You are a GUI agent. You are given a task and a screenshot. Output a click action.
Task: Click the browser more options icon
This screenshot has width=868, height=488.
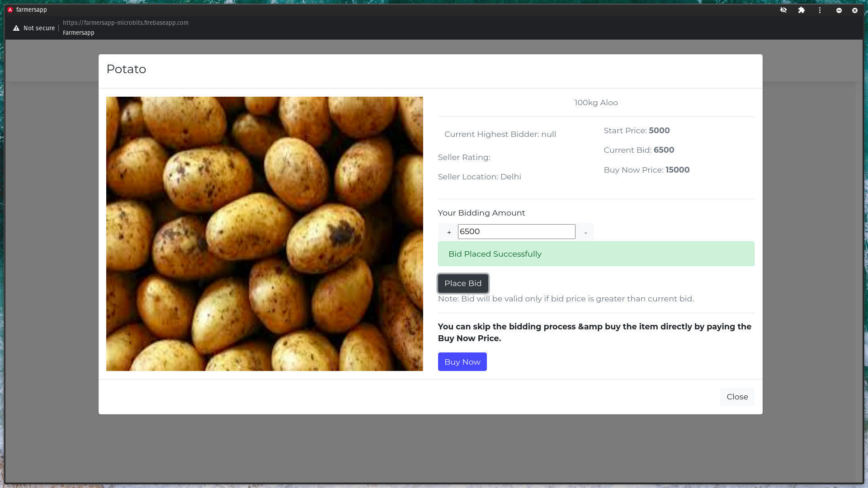click(820, 10)
